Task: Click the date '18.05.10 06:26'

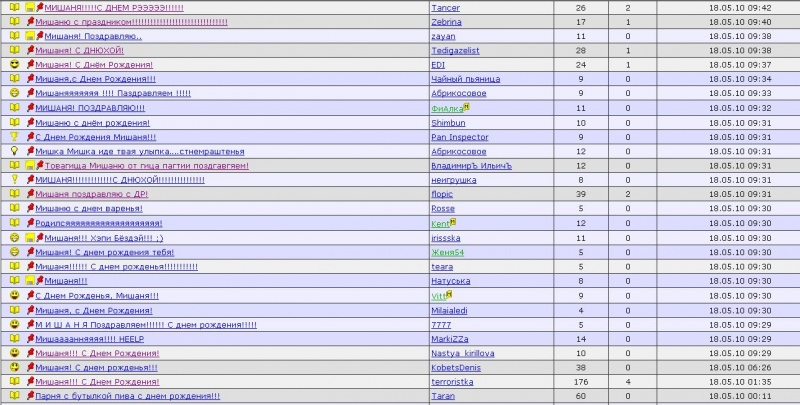Action: click(740, 368)
